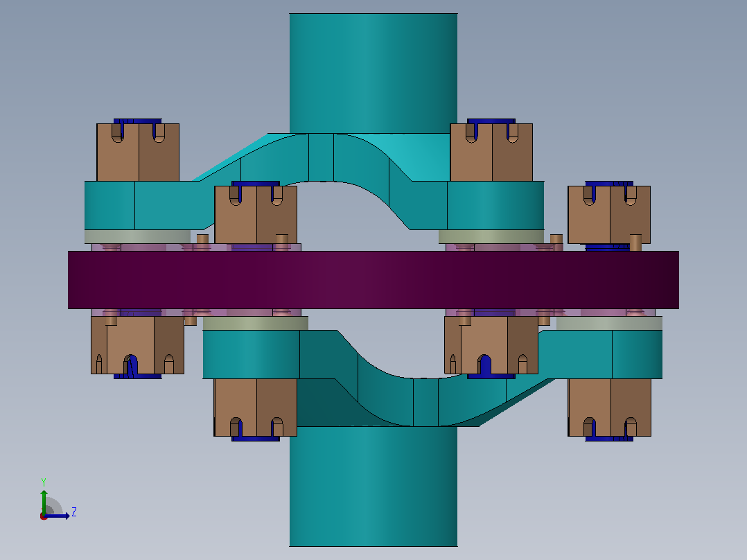Image resolution: width=747 pixels, height=560 pixels.
Task: Select the upper teal cylindrical shaft
Action: 373,73
